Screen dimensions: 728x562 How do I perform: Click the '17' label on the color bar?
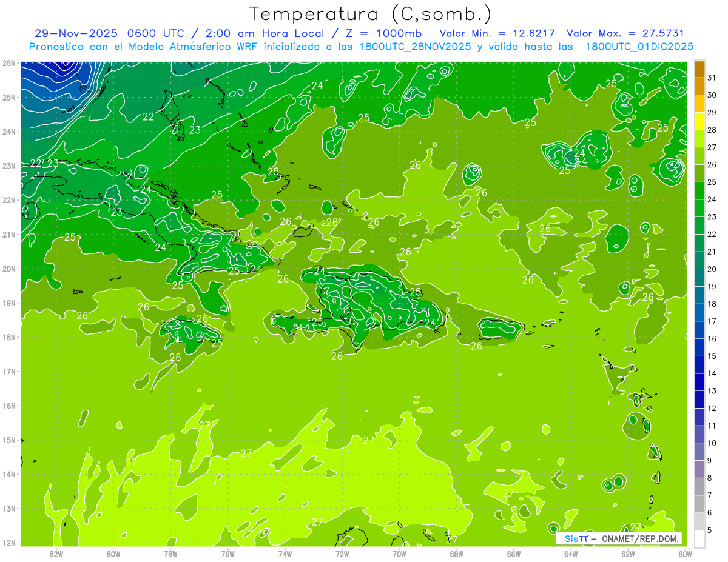coord(712,321)
